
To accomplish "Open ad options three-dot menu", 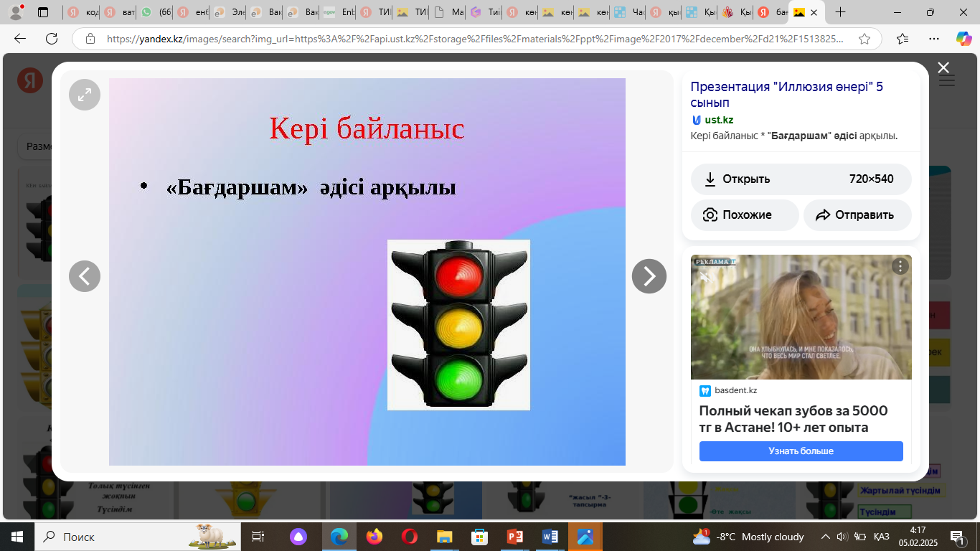I will pos(900,267).
